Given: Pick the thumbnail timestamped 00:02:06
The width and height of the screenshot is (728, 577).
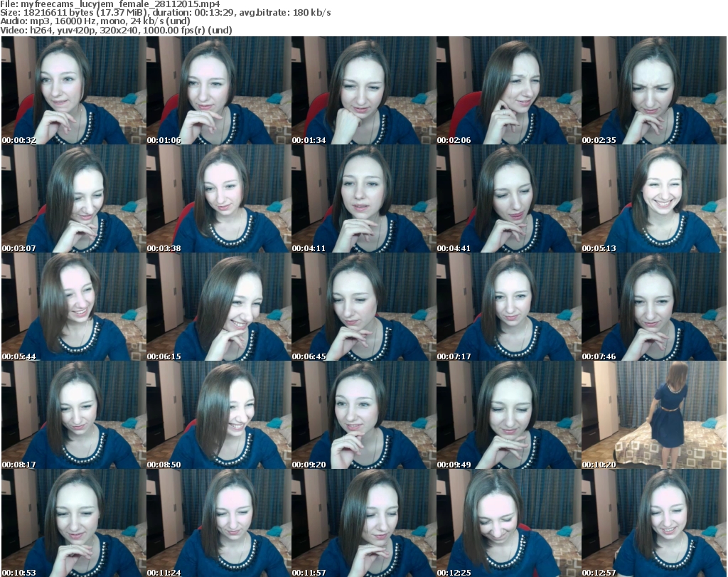Looking at the screenshot, I should [x=508, y=90].
